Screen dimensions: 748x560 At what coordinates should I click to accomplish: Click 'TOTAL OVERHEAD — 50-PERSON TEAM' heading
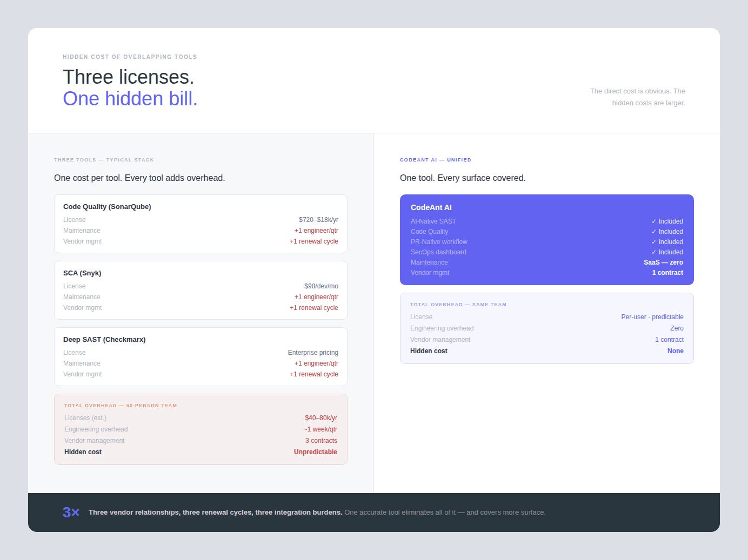pyautogui.click(x=121, y=406)
